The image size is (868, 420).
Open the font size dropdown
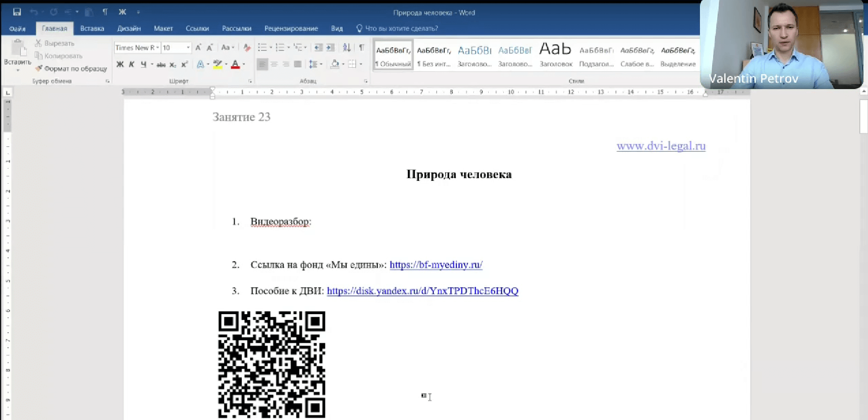[188, 47]
